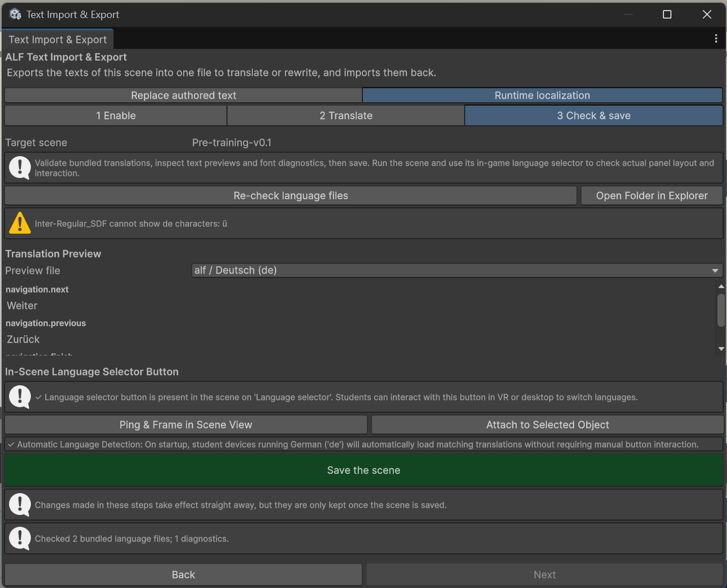Click Re-check language files
727x588 pixels.
coord(290,195)
